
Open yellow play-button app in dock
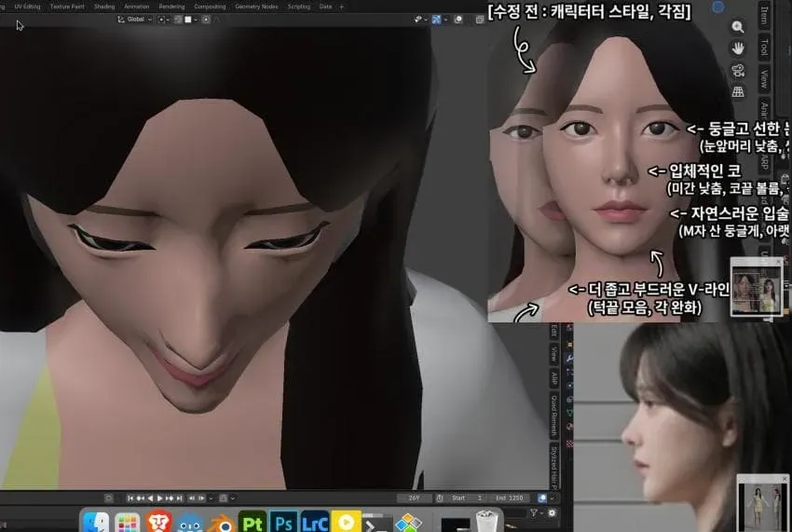pyautogui.click(x=346, y=522)
